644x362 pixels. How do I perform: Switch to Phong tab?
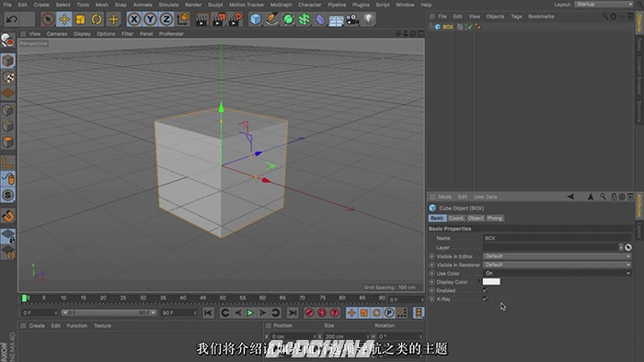495,218
